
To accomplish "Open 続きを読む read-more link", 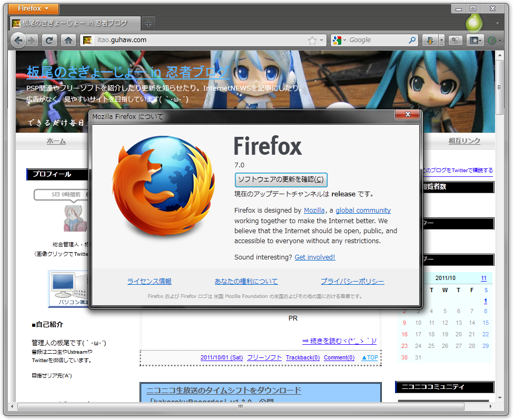I will 339,341.
